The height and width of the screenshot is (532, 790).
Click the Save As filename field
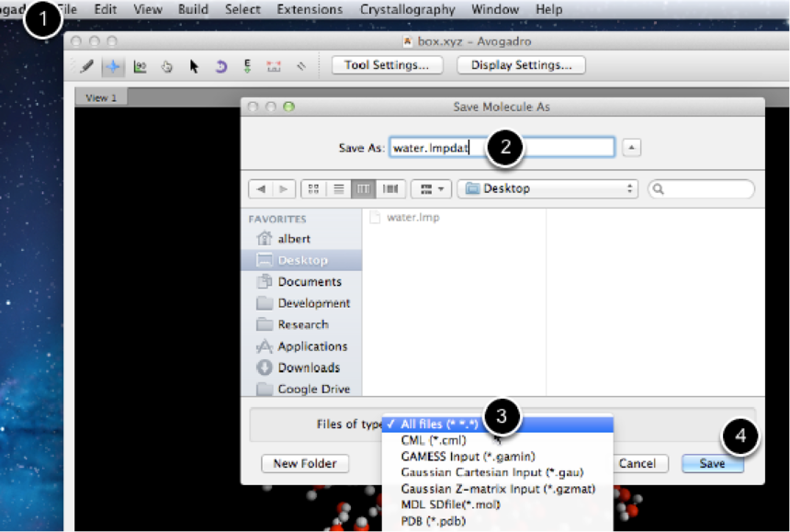(x=502, y=148)
